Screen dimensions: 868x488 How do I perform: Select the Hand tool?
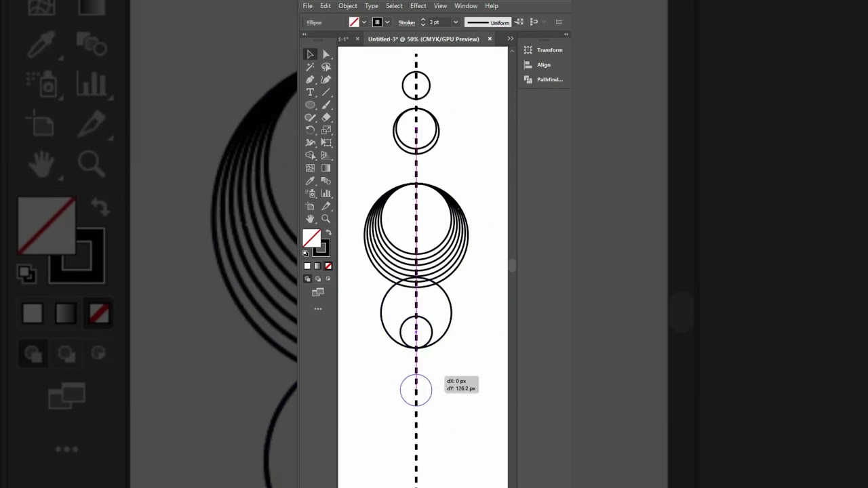coord(310,219)
